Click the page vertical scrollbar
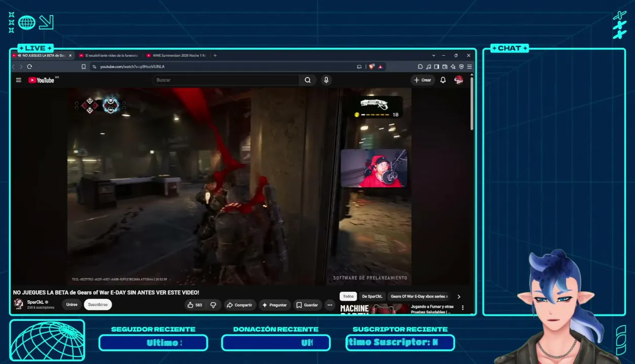The width and height of the screenshot is (635, 364). tap(472, 104)
